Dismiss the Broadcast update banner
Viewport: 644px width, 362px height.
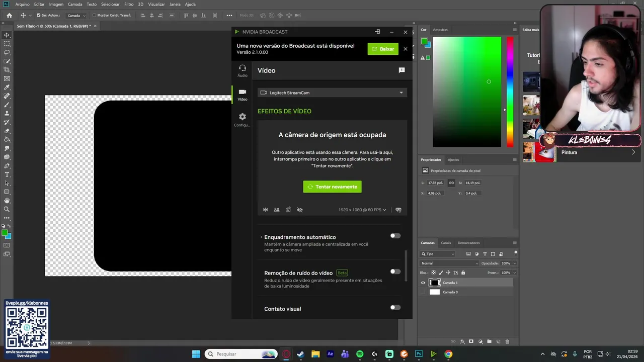[x=406, y=49]
